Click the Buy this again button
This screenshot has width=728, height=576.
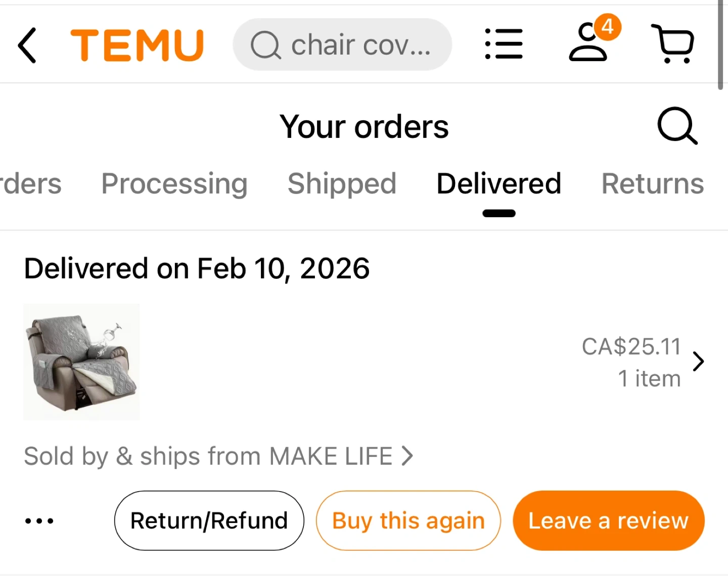[408, 521]
